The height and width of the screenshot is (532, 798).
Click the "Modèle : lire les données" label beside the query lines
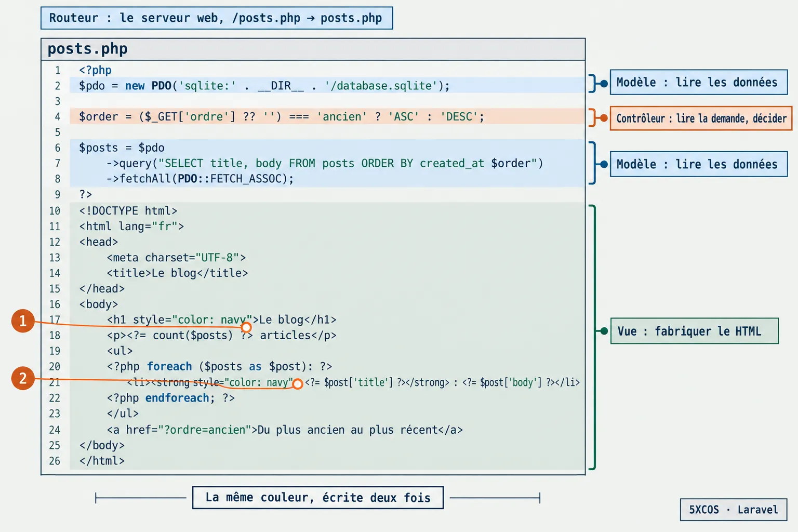(698, 164)
